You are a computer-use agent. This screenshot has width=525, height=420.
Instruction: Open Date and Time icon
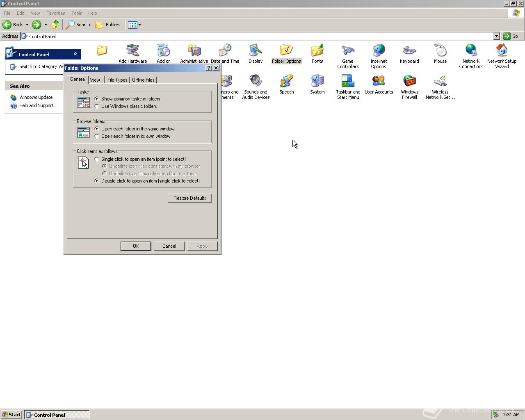click(x=225, y=54)
